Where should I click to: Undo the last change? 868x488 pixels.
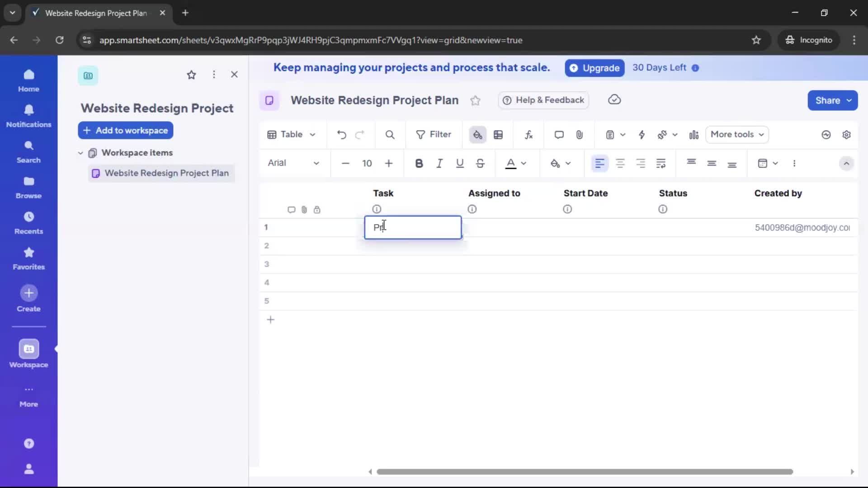(x=341, y=135)
